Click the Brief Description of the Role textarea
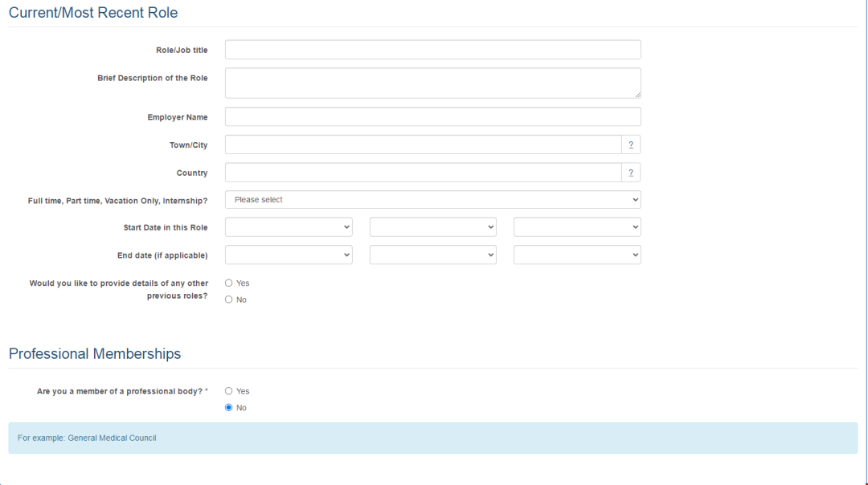Image resolution: width=868 pixels, height=485 pixels. coord(432,83)
